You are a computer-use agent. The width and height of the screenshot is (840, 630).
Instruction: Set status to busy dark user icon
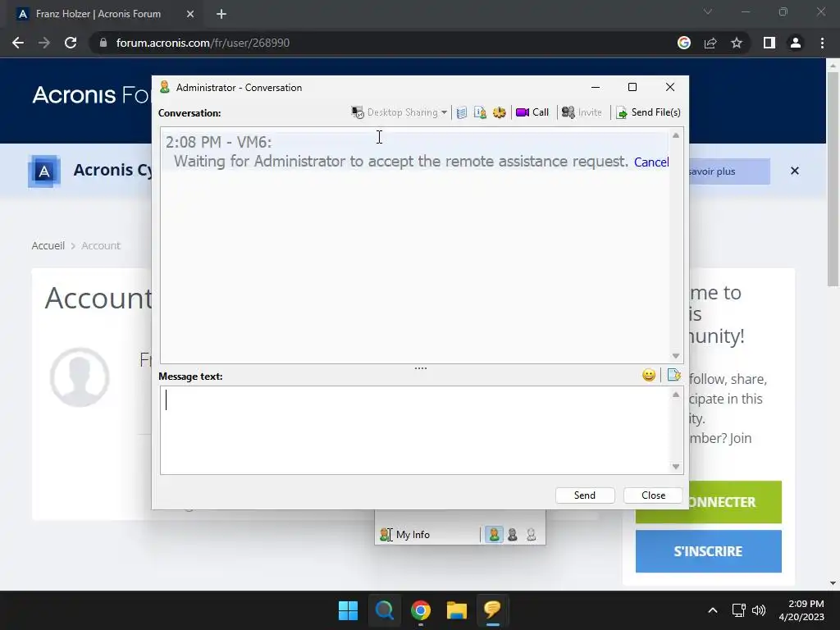[x=513, y=535]
